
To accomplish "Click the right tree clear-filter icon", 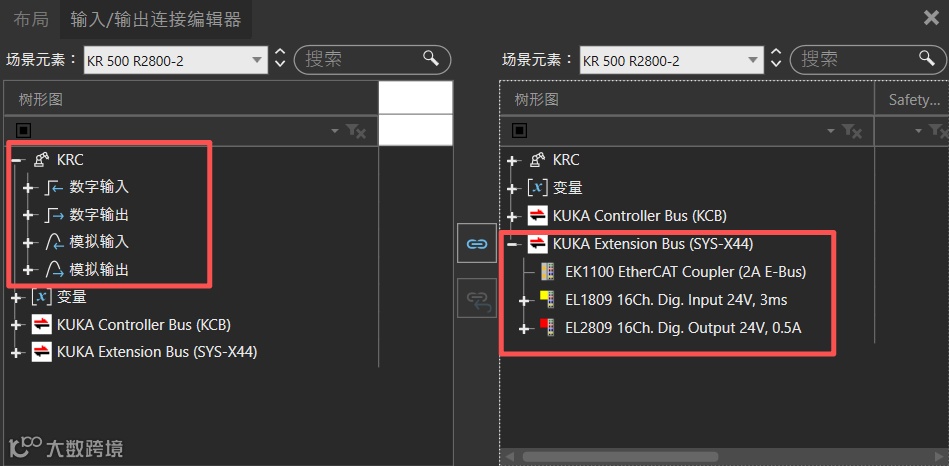I will pyautogui.click(x=852, y=131).
